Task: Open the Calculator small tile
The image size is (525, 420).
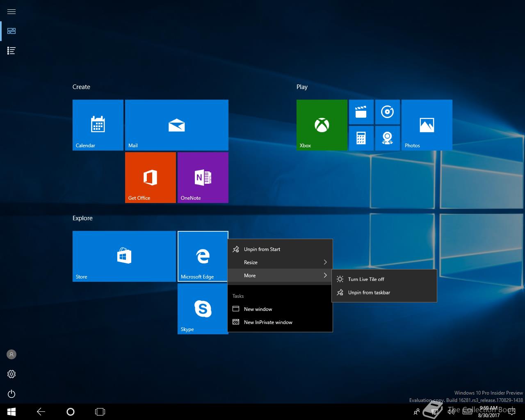Action: (x=361, y=138)
